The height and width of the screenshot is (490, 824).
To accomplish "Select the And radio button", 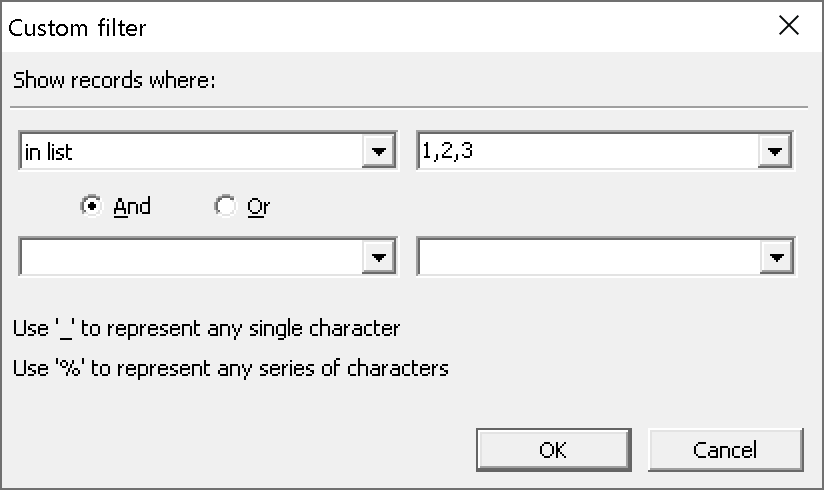I will pyautogui.click(x=92, y=206).
